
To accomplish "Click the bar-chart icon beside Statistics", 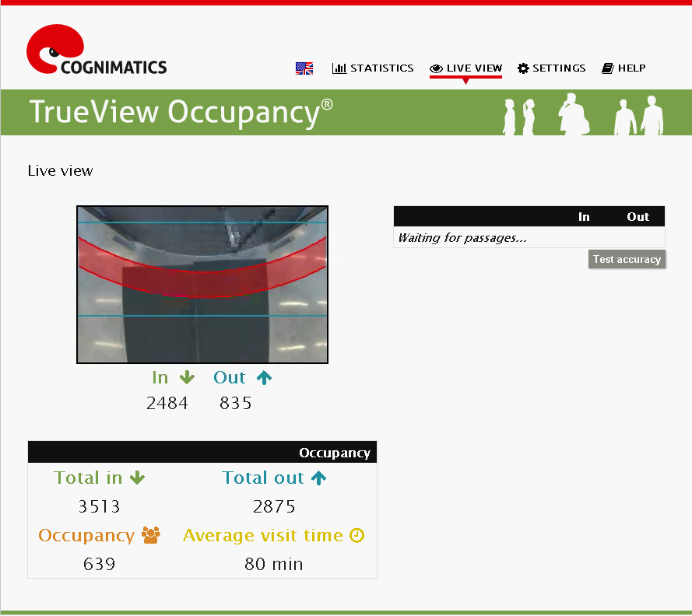I will (x=339, y=68).
